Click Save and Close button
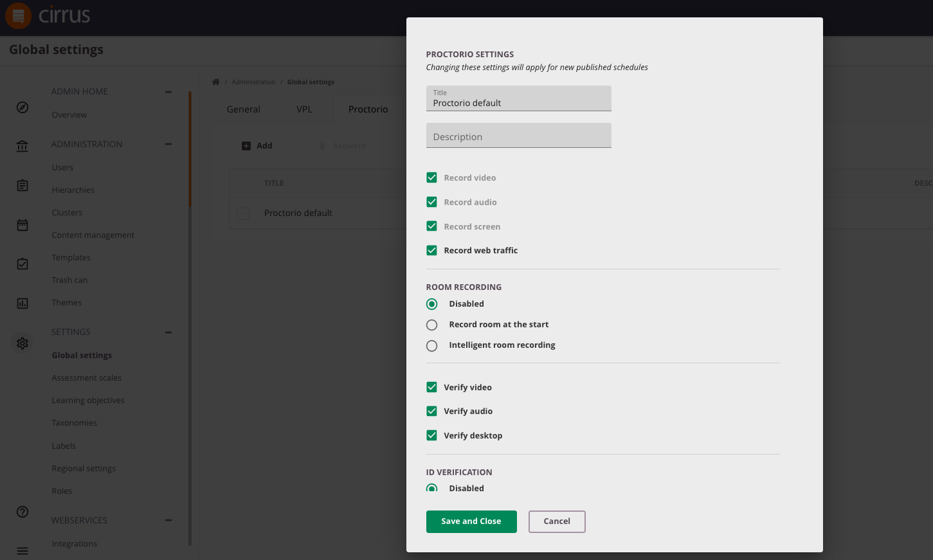933x560 pixels. [471, 521]
